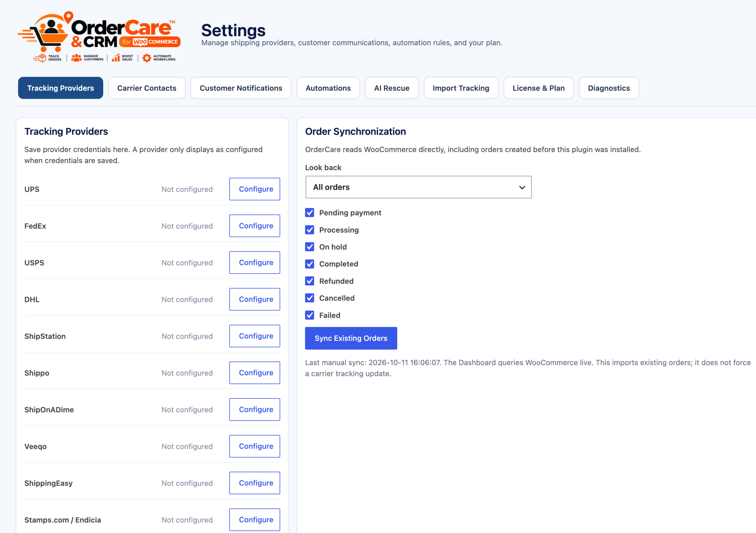Click the ShipStation provider name

click(45, 336)
